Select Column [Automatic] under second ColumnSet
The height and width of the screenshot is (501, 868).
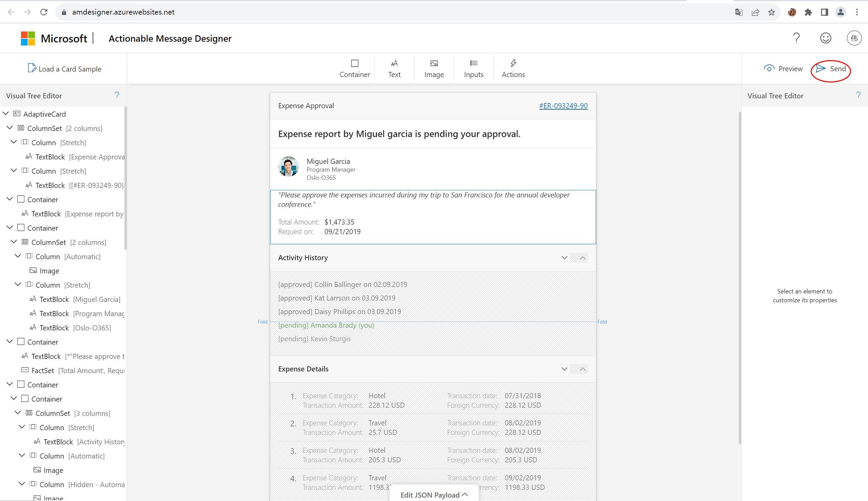pos(63,256)
